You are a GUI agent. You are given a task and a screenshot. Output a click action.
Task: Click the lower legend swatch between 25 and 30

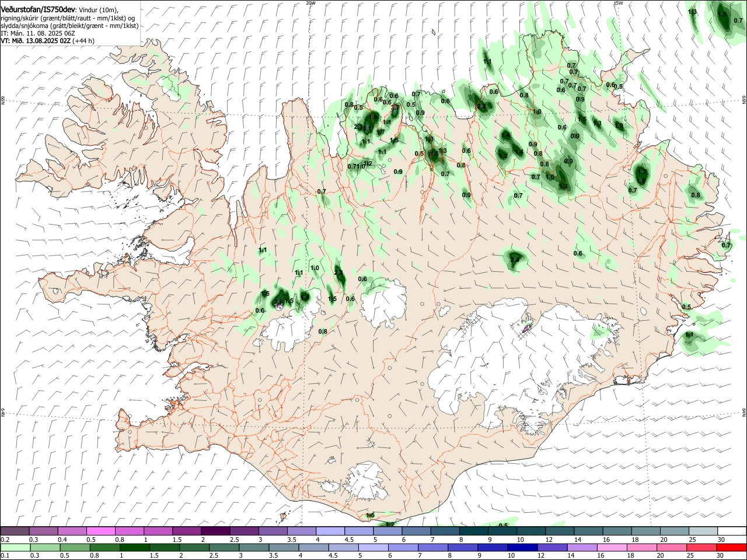(x=701, y=548)
